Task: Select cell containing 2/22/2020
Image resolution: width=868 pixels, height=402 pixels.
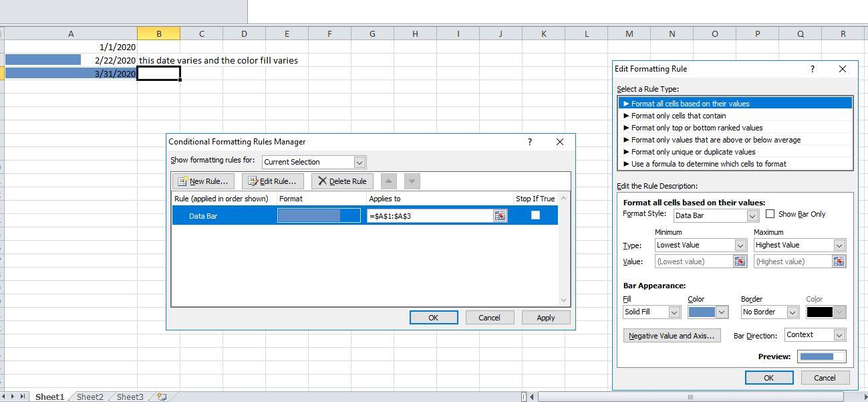Action: point(71,60)
